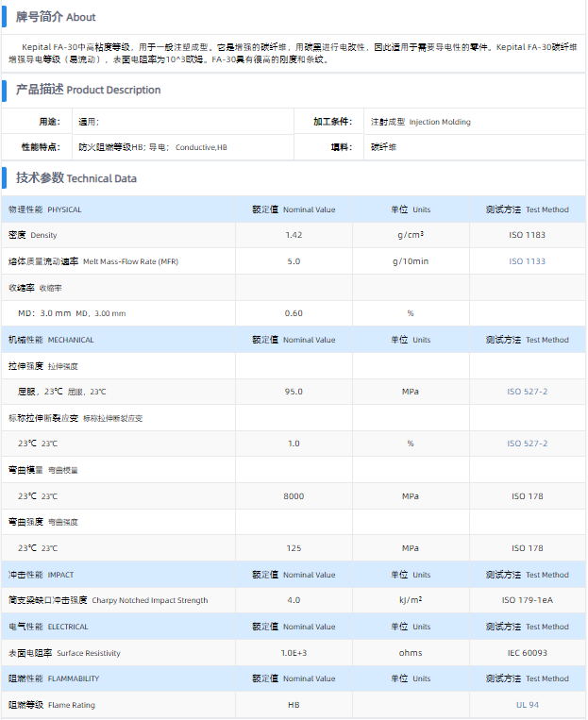Click the 阻燃性能 FLAMMABILITY section header
This screenshot has height=720, width=588.
[x=54, y=678]
